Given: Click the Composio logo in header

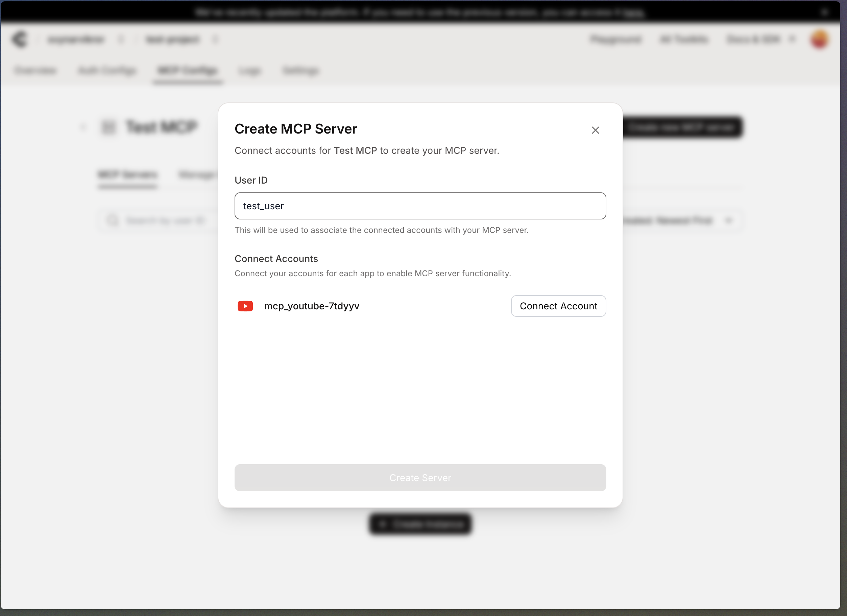Looking at the screenshot, I should point(19,39).
